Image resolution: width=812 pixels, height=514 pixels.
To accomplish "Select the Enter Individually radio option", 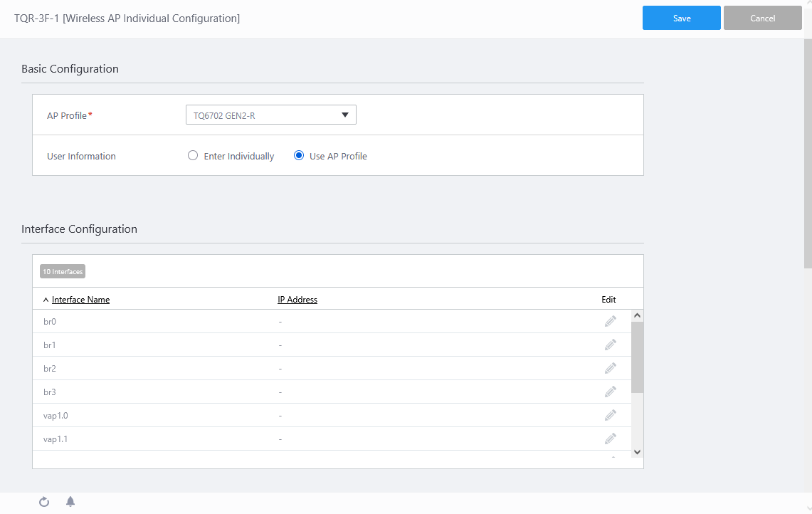I will click(x=193, y=156).
